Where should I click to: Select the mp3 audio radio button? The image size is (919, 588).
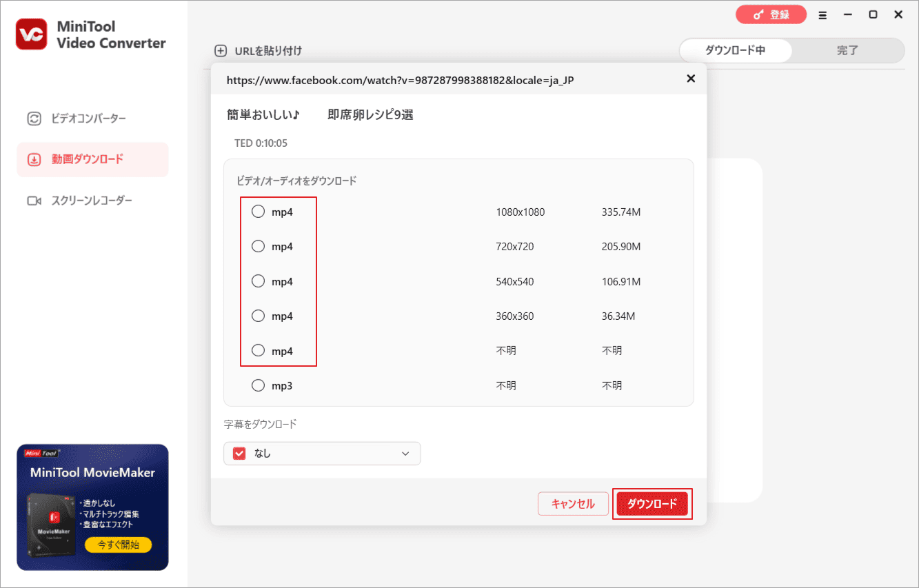(258, 385)
